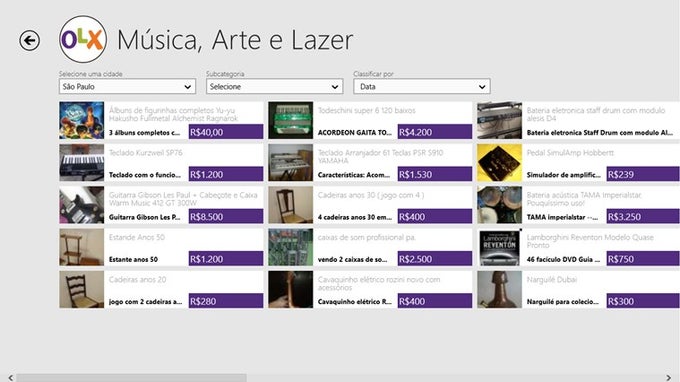Select the R$3.250 price tag
680x382 pixels.
[643, 216]
